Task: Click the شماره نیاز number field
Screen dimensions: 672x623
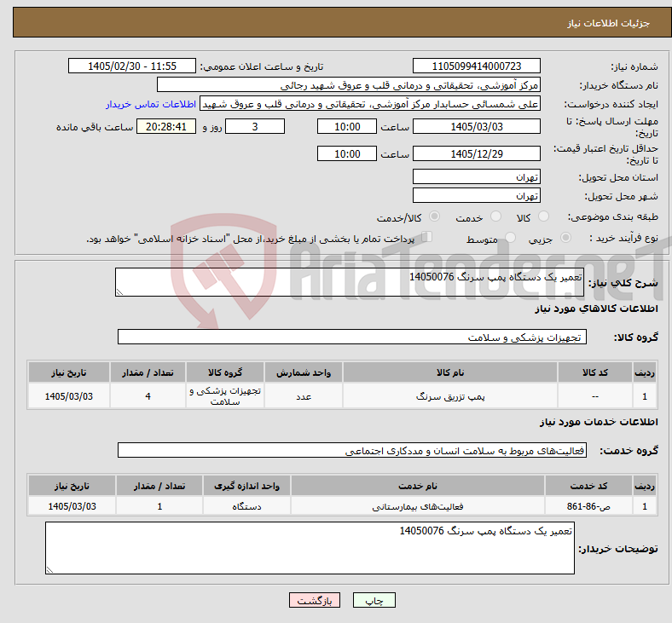Action: coord(476,66)
